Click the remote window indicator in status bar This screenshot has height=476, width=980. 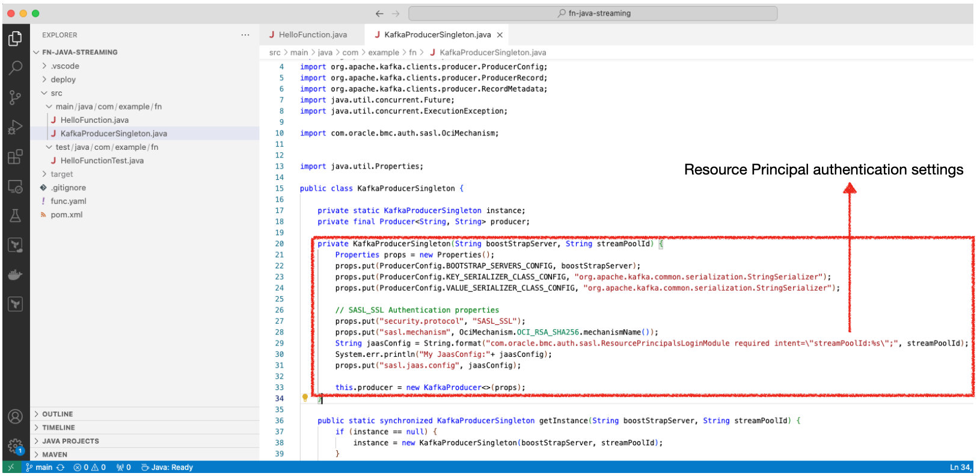[x=11, y=467]
